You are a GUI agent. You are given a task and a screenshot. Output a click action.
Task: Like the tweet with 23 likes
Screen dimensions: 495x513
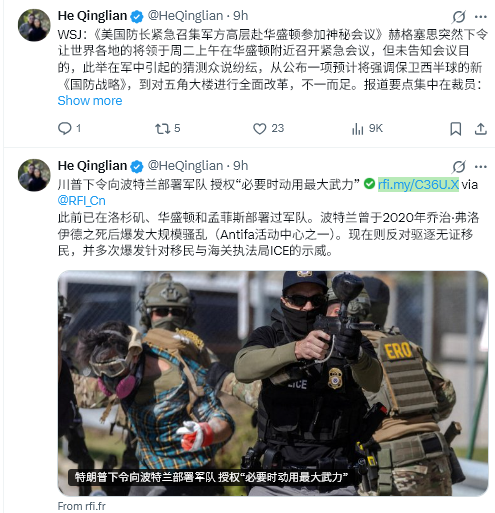tap(260, 129)
